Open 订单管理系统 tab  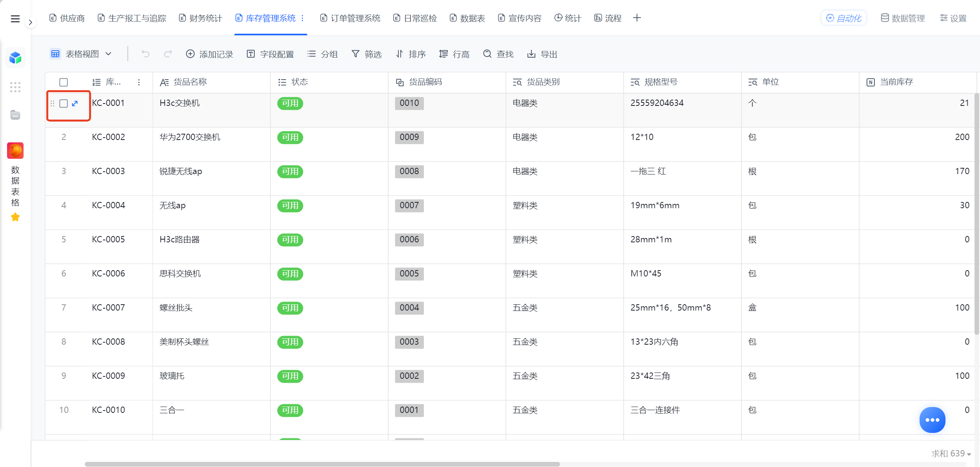pyautogui.click(x=350, y=18)
